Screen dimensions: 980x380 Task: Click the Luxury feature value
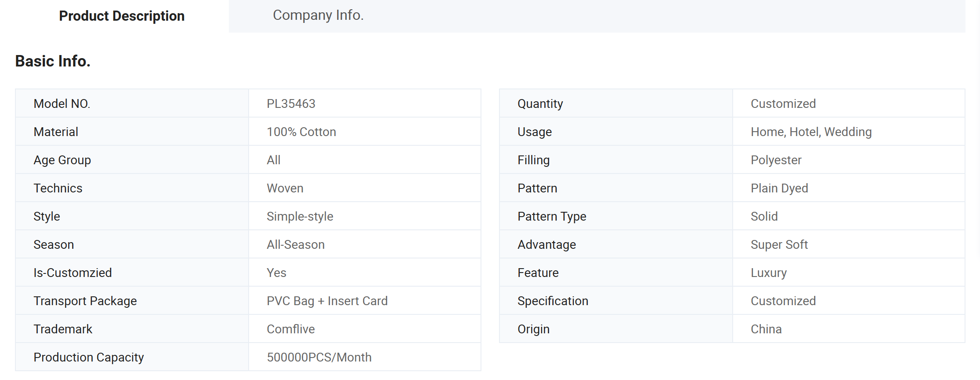[769, 273]
